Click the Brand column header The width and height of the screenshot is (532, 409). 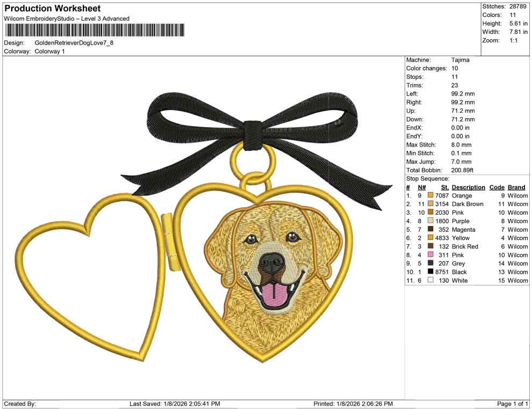tap(516, 187)
